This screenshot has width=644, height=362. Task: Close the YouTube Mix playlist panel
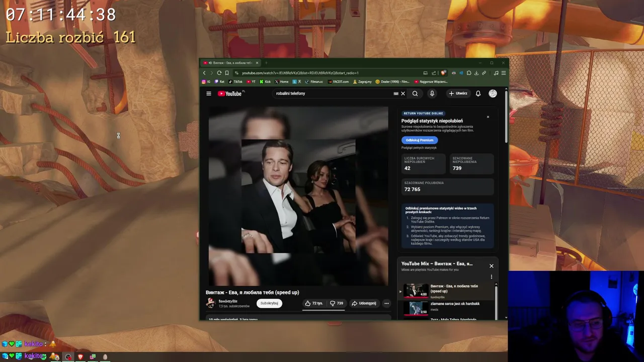click(x=492, y=266)
